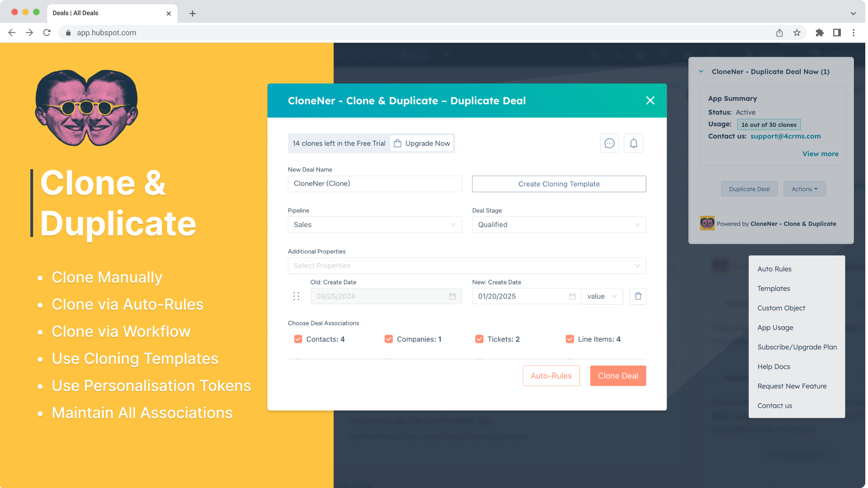Open the support@4crms.com contact link
The height and width of the screenshot is (488, 868).
(786, 136)
